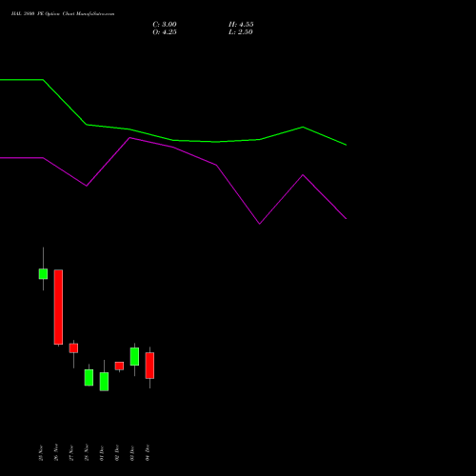Click the purple indicator line
476x476 pixels.
[x=173, y=148]
